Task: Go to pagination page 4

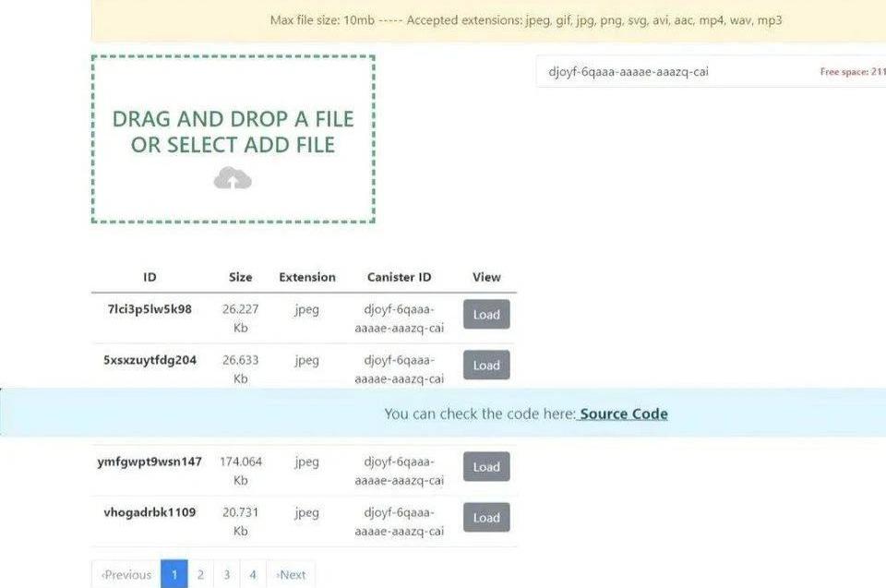Action: 252,575
